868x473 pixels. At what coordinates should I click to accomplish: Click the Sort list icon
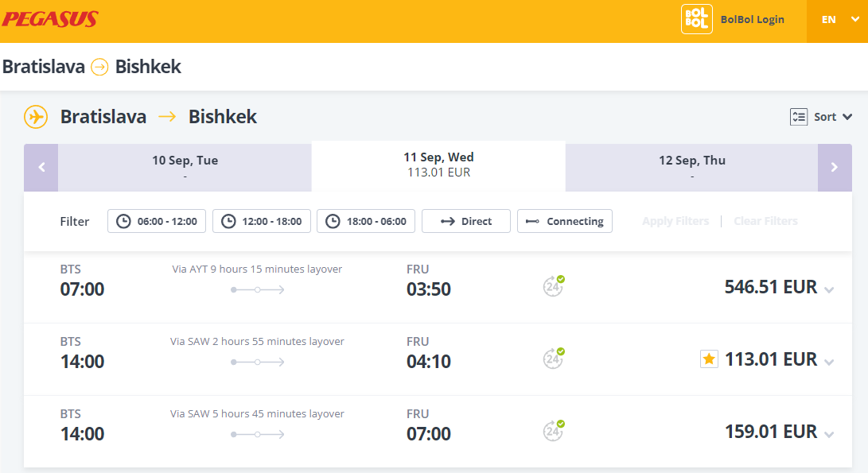798,117
